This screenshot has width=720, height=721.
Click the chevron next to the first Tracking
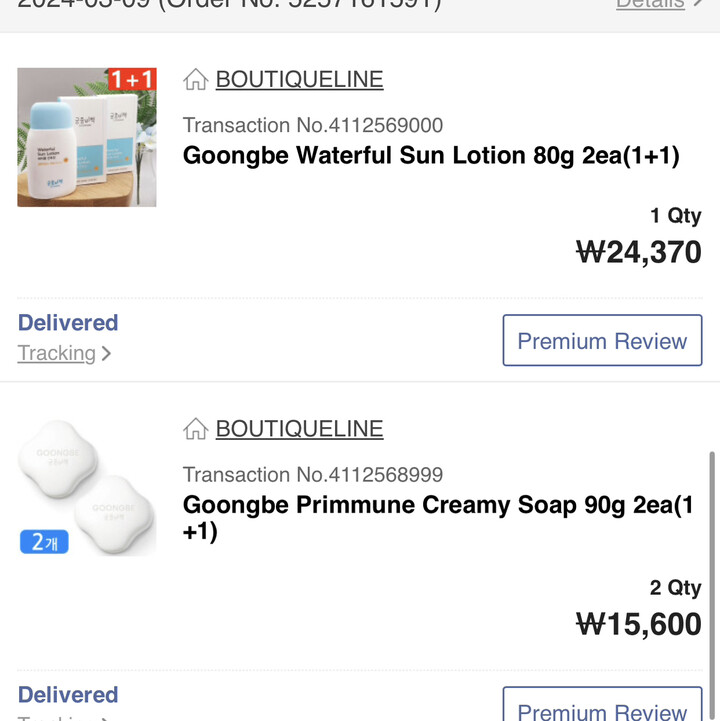click(106, 353)
